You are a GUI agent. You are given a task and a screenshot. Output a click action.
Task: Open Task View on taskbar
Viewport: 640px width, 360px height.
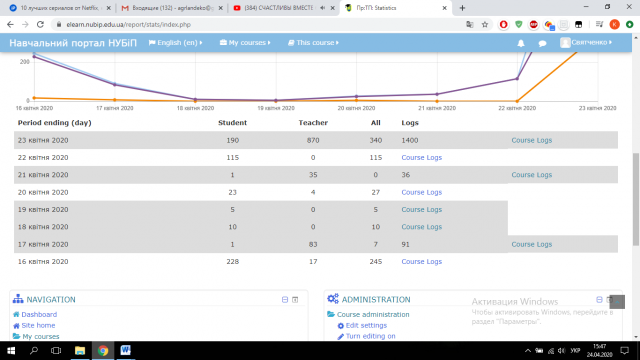(56, 351)
